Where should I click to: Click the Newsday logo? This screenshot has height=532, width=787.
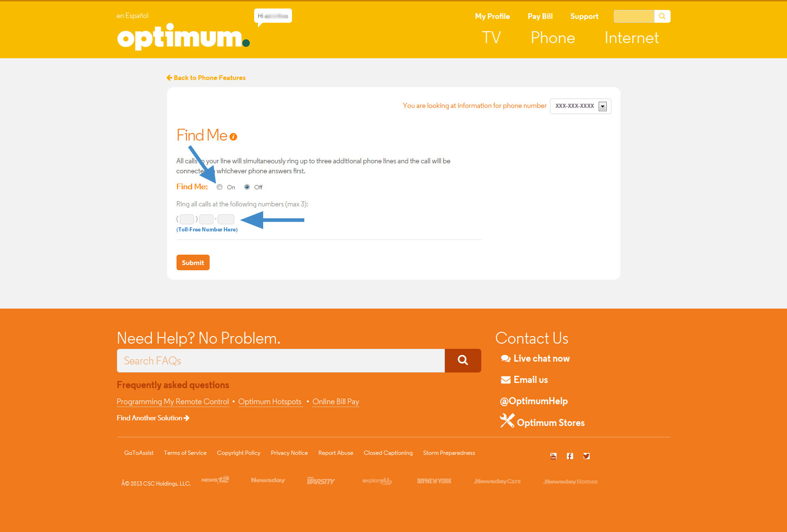pos(268,480)
